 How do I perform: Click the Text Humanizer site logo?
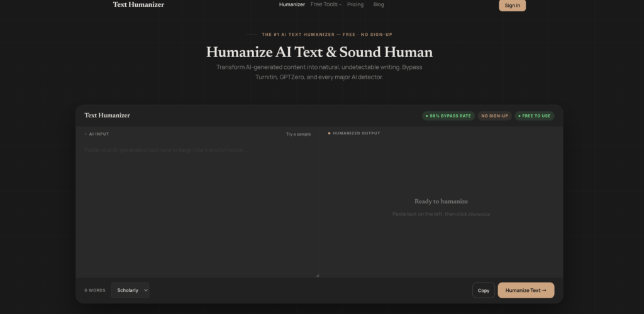tap(138, 4)
